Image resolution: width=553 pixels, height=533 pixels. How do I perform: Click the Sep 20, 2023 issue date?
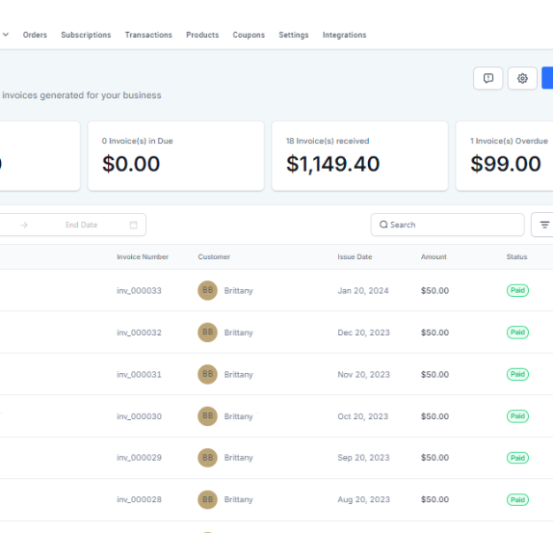click(363, 458)
